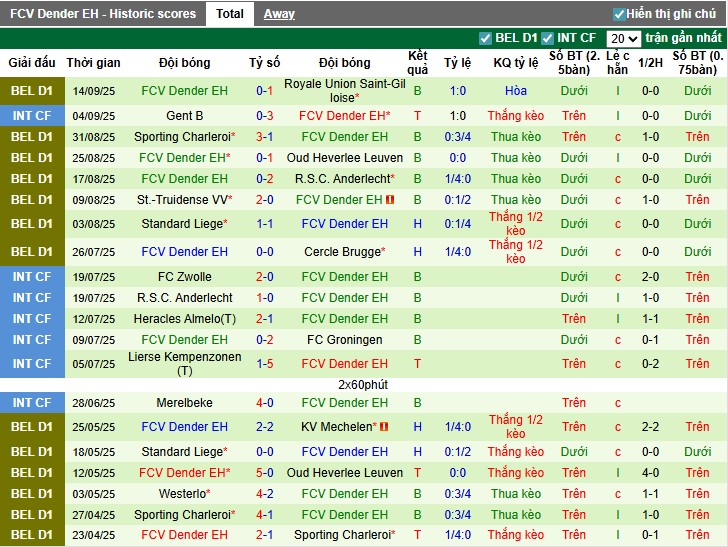Open the FC Groningen team link
Viewport: 728px width, 547px height.
click(x=344, y=340)
